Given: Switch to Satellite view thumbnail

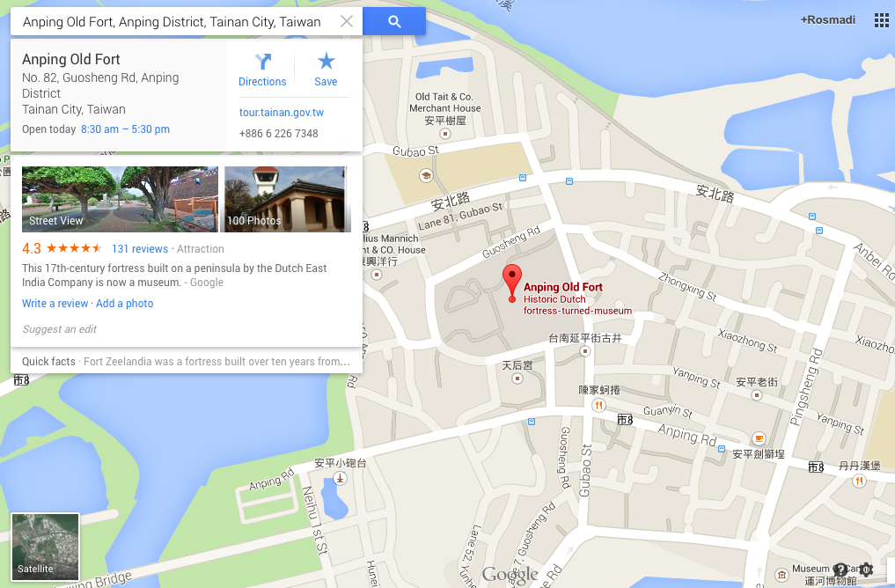Looking at the screenshot, I should click(x=45, y=547).
